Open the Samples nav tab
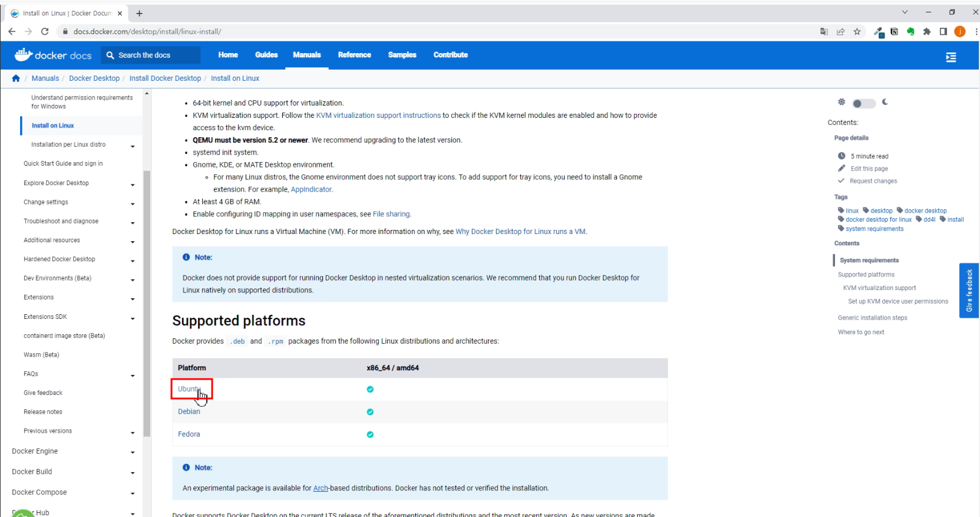The width and height of the screenshot is (980, 517). [402, 55]
